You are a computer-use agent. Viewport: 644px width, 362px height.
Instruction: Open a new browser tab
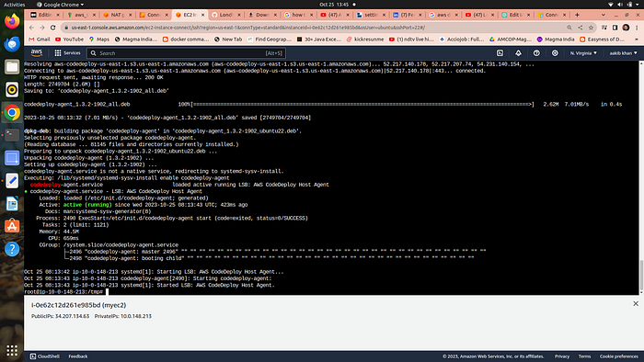tap(577, 15)
